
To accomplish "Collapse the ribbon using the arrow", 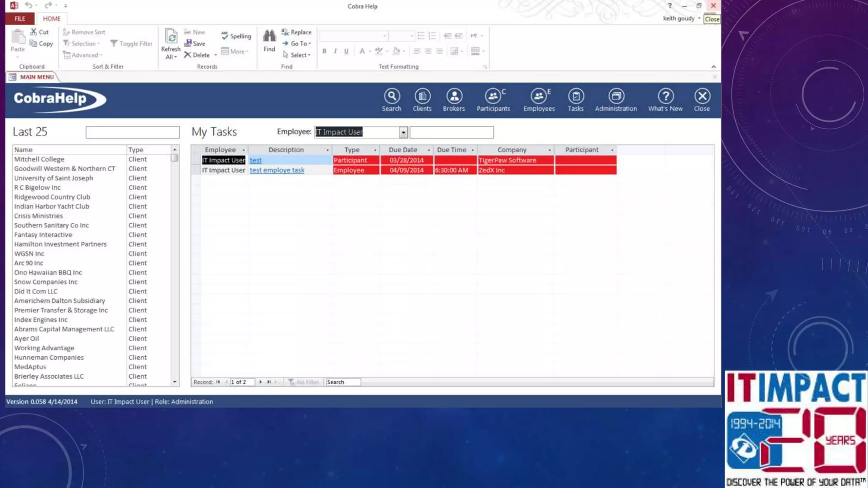I will tap(713, 67).
